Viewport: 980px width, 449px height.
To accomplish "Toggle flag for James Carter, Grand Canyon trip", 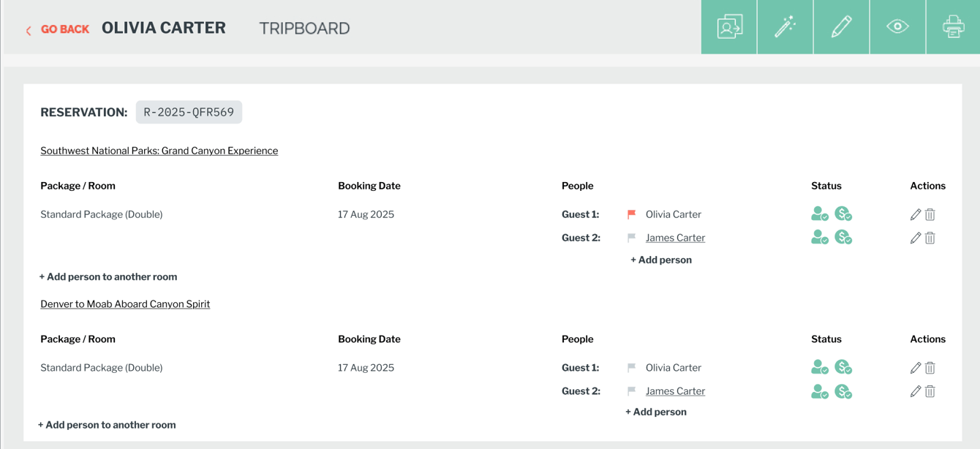I will pos(631,238).
